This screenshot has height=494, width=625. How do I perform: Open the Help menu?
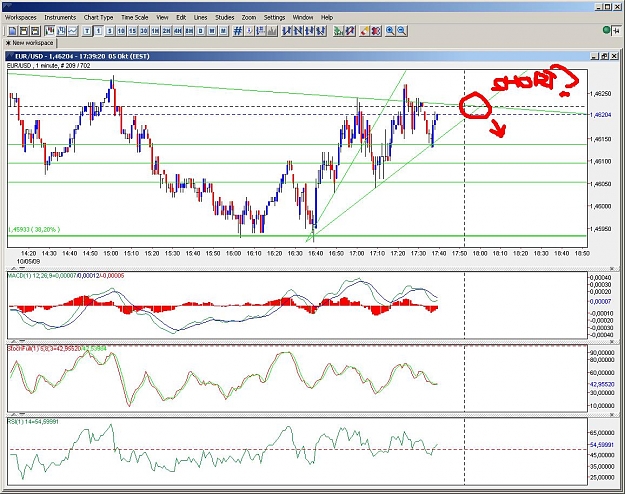[327, 18]
